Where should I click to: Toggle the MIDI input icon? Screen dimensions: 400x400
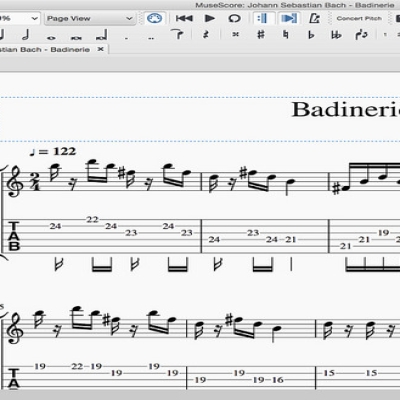pos(154,18)
